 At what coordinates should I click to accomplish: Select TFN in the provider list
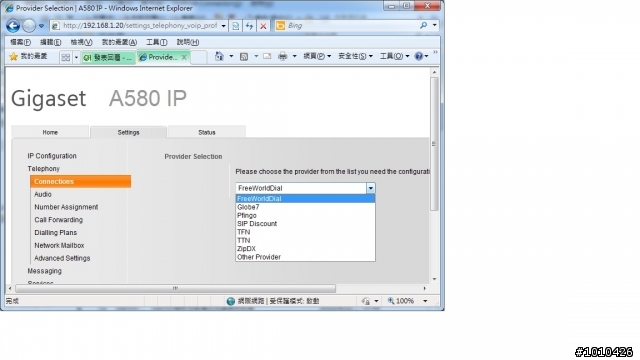tap(305, 232)
